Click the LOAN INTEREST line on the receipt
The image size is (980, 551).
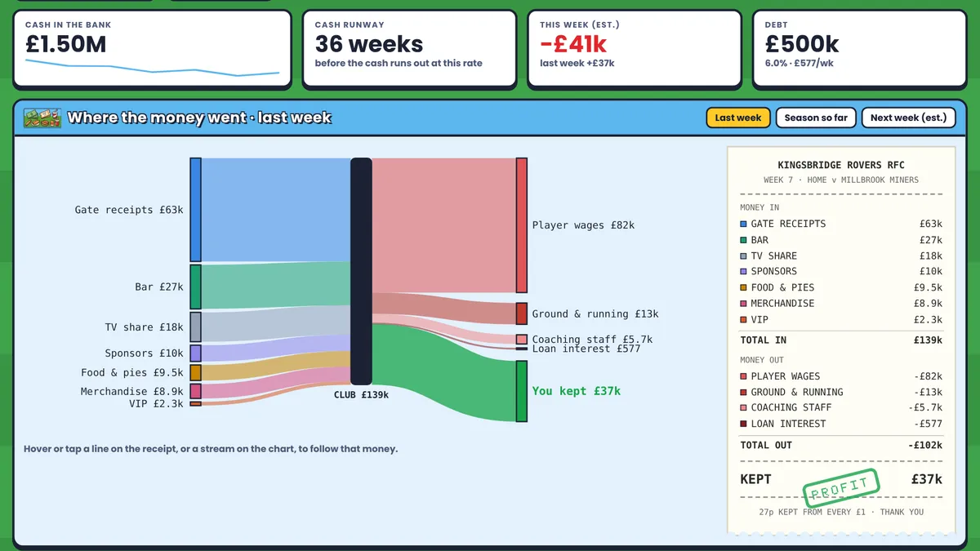[x=841, y=424]
